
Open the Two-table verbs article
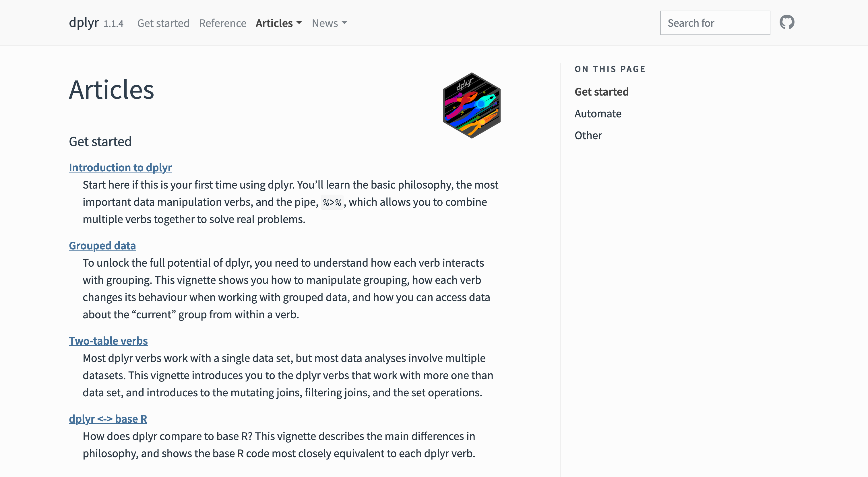click(x=108, y=341)
